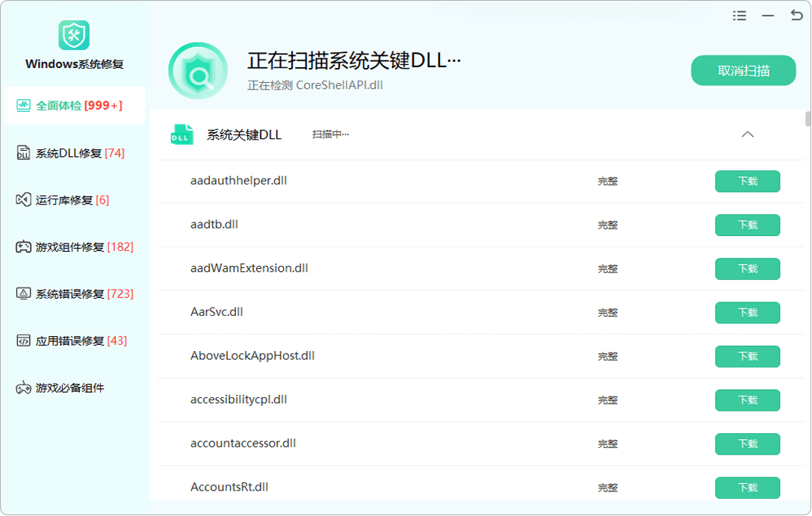
Task: Minimize the window using the dash button
Action: (768, 16)
